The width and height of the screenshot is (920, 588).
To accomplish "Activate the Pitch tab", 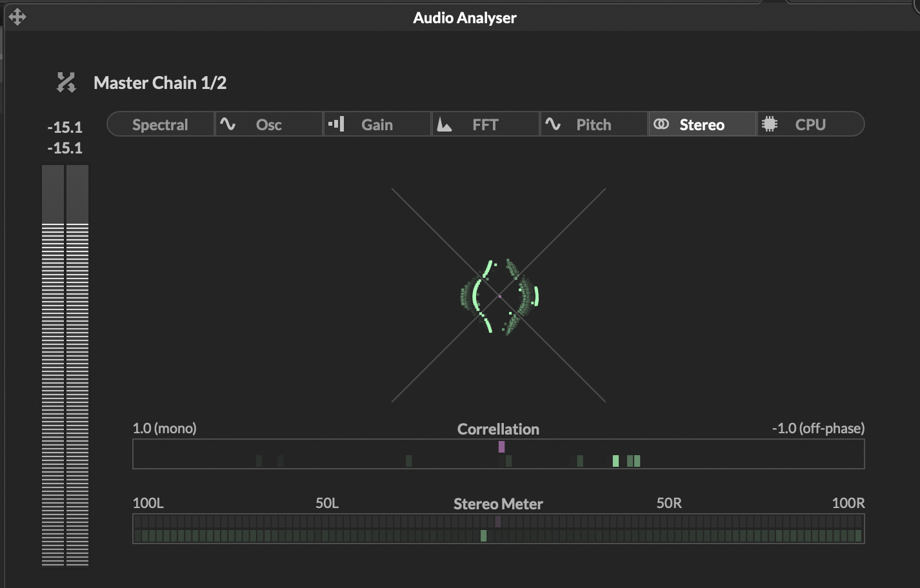I will [594, 124].
